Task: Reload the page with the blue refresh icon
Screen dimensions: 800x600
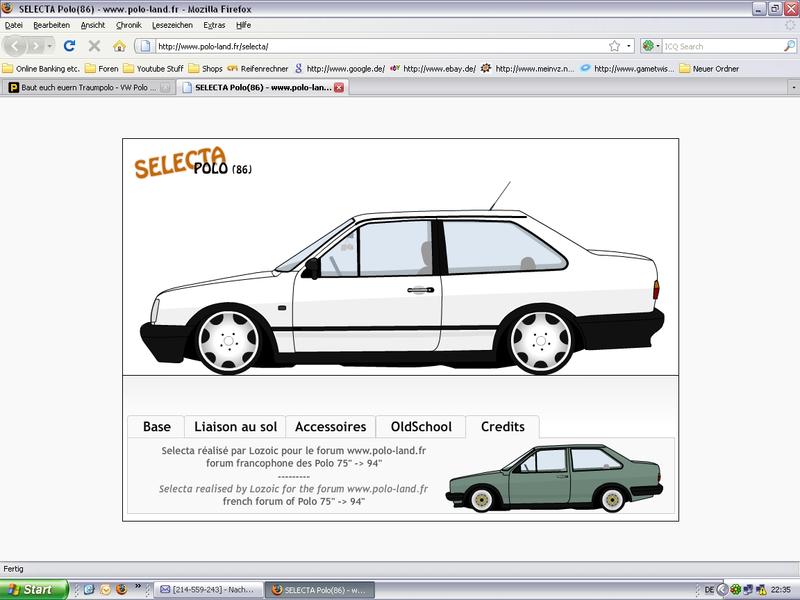Action: [69, 46]
